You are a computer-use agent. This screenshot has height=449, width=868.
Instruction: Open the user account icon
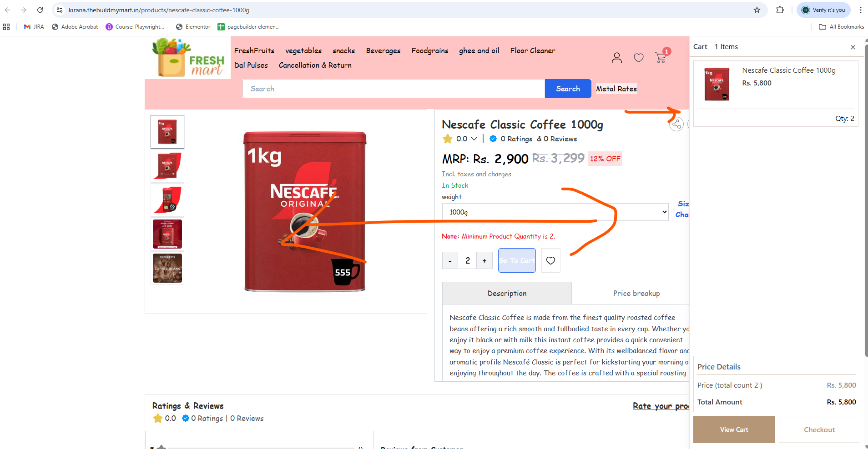point(616,58)
